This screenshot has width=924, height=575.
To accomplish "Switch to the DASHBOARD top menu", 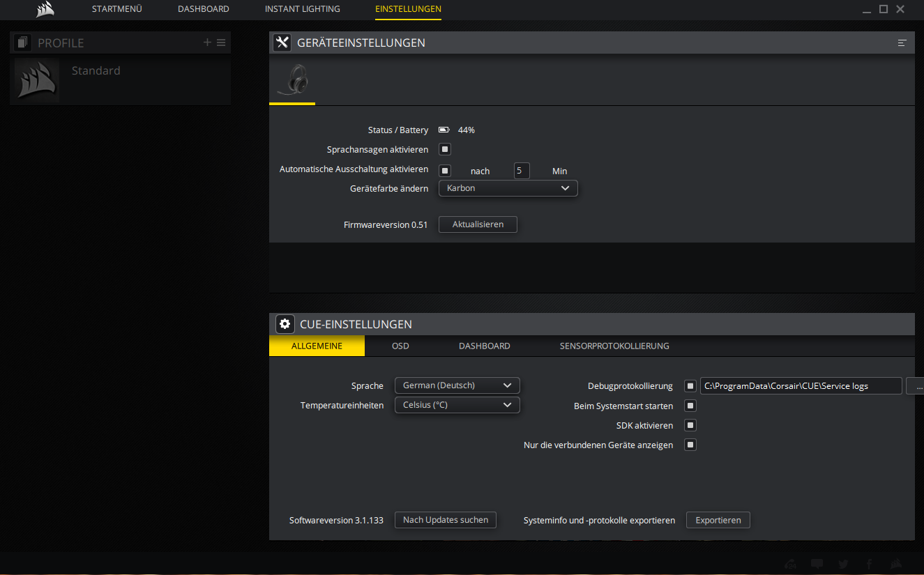I will coord(204,9).
